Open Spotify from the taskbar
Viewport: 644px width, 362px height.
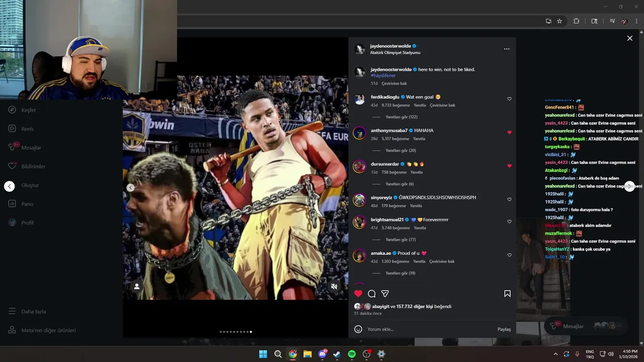pyautogui.click(x=352, y=354)
